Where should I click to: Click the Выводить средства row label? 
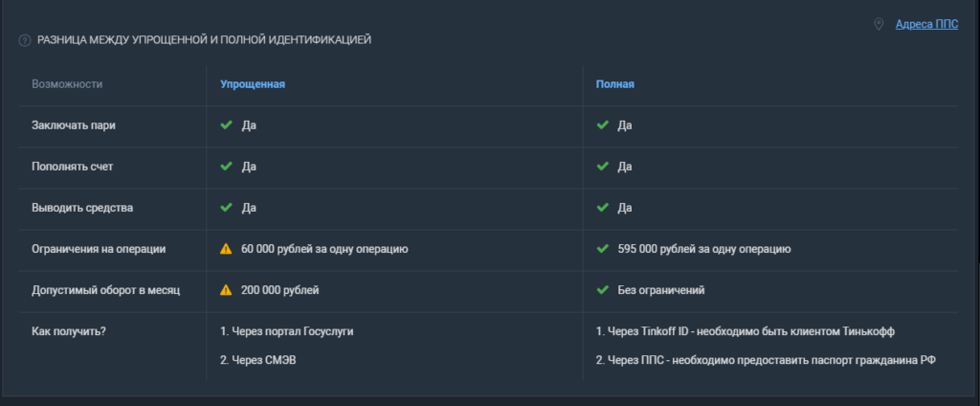tap(82, 208)
